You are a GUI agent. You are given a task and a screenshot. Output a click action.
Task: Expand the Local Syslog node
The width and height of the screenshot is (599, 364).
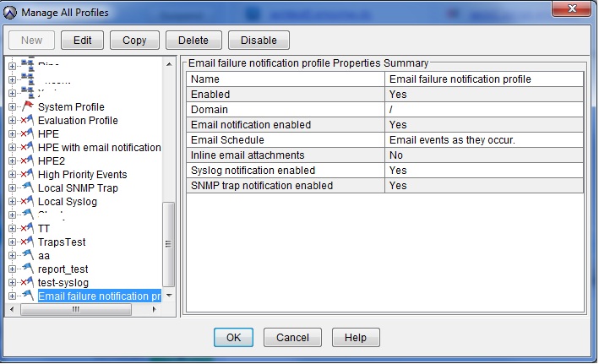pos(12,201)
